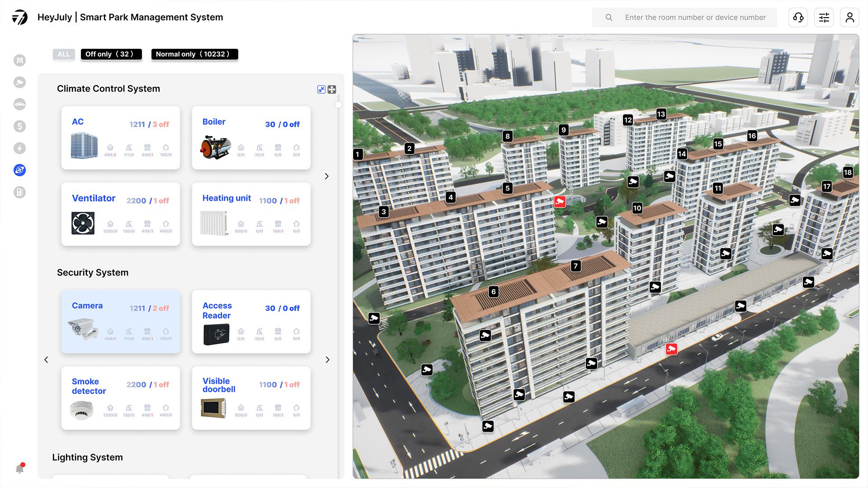Viewport: 868px width, 488px height.
Task: Open the sliders settings icon
Action: click(824, 18)
